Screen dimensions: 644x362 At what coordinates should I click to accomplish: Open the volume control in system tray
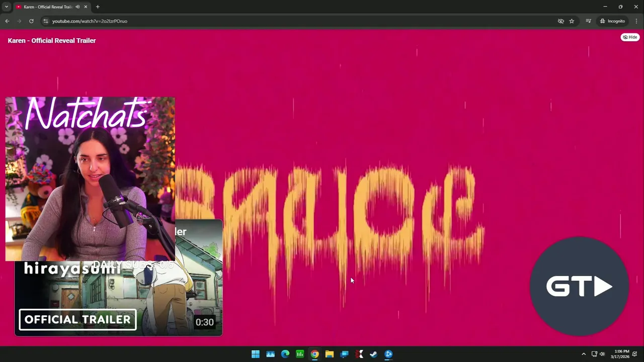602,354
